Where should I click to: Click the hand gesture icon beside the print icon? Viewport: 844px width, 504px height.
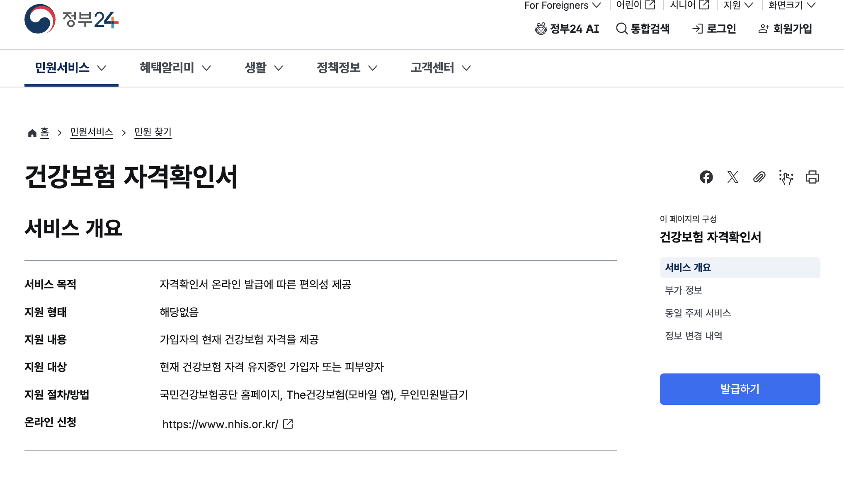[x=786, y=177]
